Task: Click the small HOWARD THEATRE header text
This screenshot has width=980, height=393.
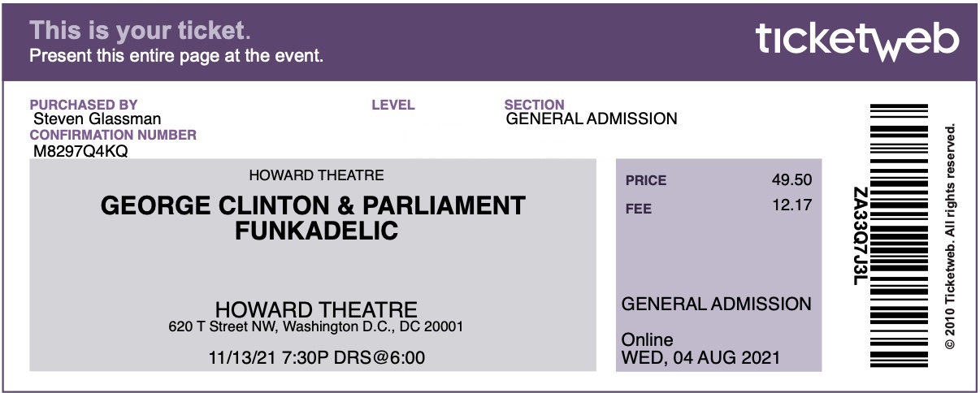Action: click(x=316, y=175)
